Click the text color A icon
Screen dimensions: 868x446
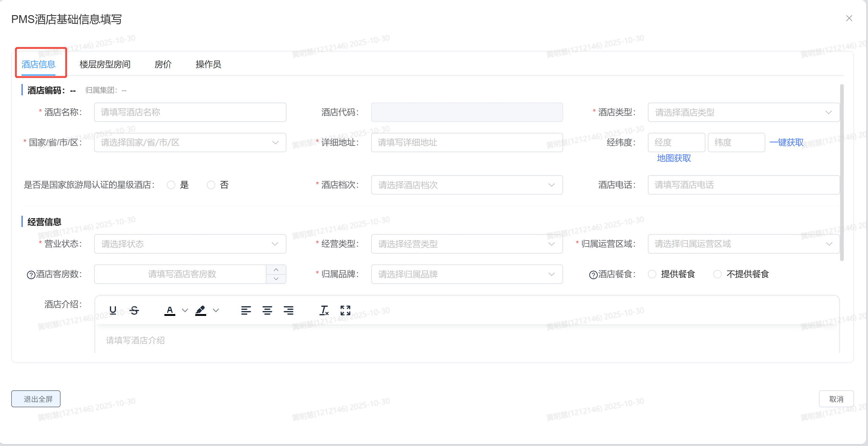[170, 310]
